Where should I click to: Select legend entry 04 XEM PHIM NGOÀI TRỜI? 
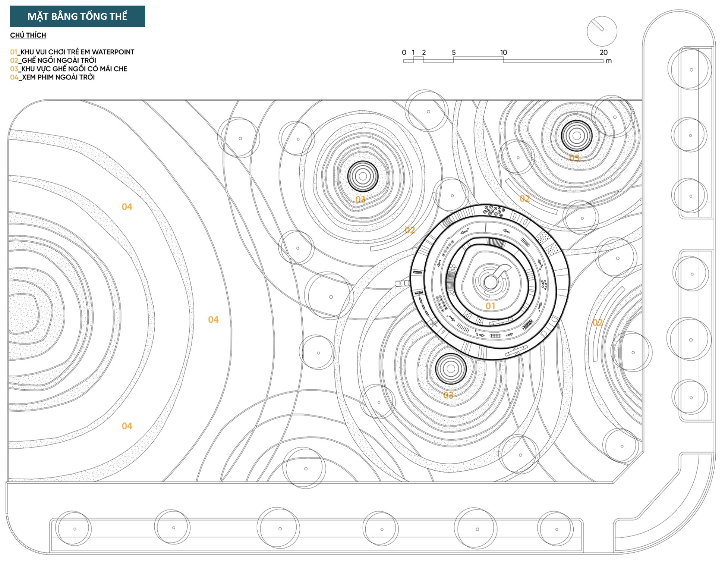(52, 77)
